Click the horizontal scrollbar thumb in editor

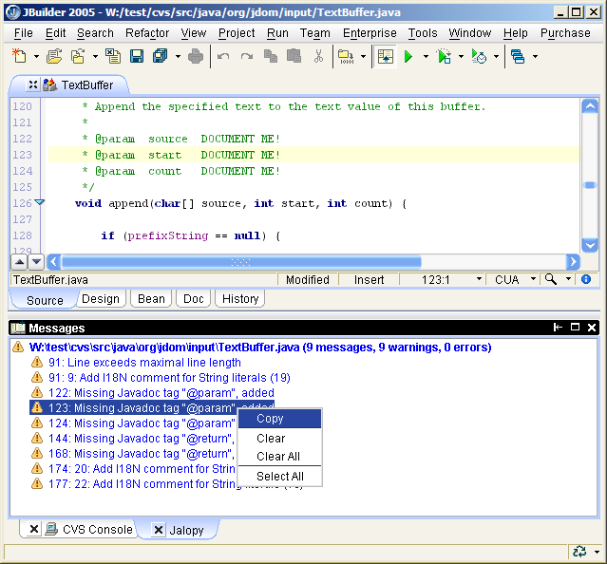[x=241, y=262]
